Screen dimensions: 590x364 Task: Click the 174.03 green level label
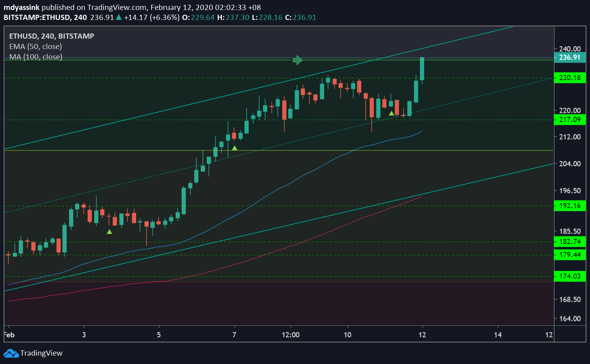(570, 276)
